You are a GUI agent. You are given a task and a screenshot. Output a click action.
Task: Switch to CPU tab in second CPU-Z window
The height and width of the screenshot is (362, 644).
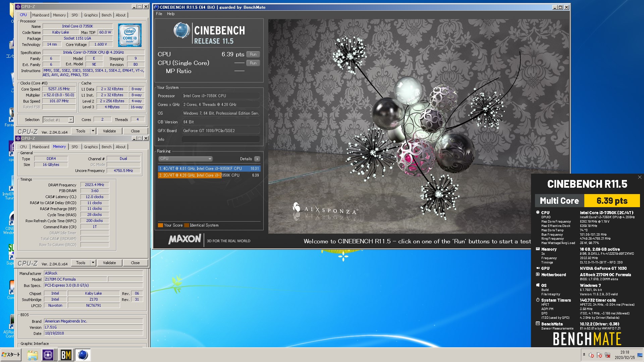point(23,147)
